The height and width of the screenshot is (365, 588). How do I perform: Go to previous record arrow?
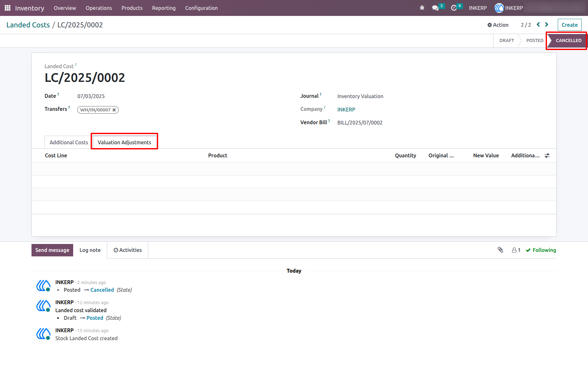coord(538,25)
